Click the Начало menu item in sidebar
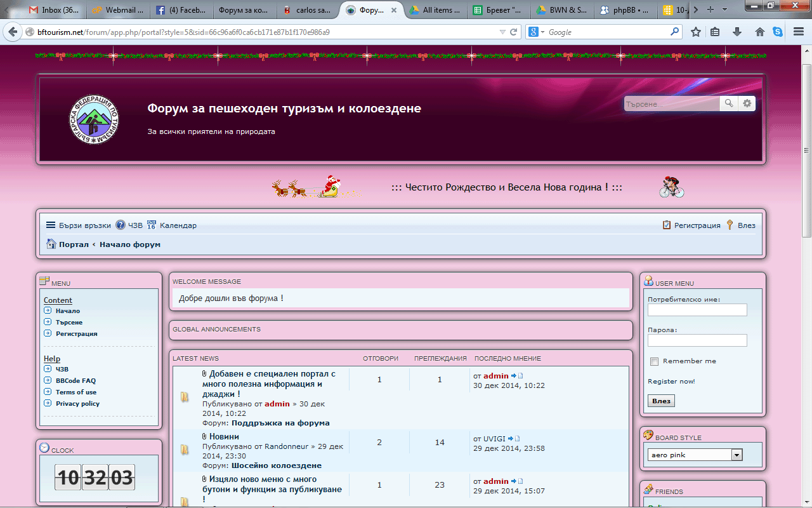 pyautogui.click(x=68, y=311)
